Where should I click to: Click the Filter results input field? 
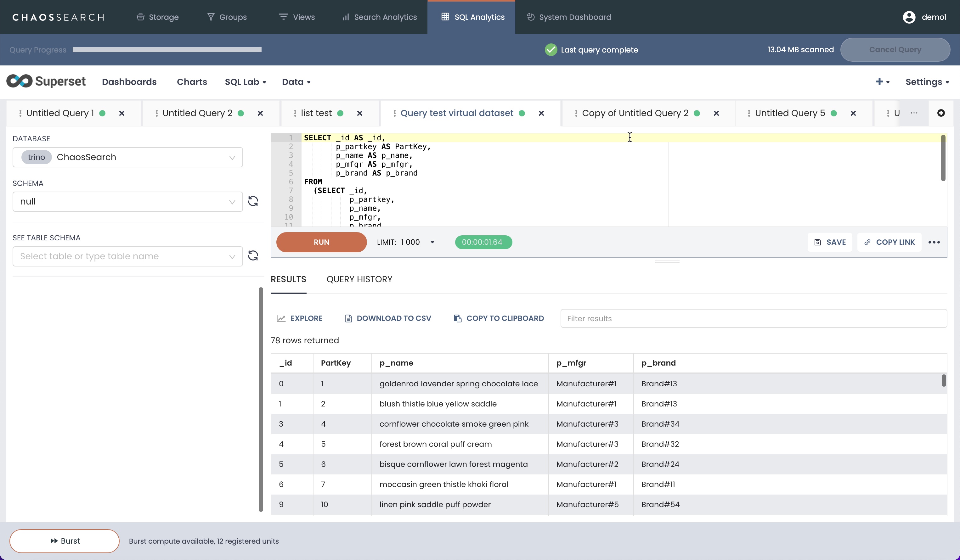[753, 318]
